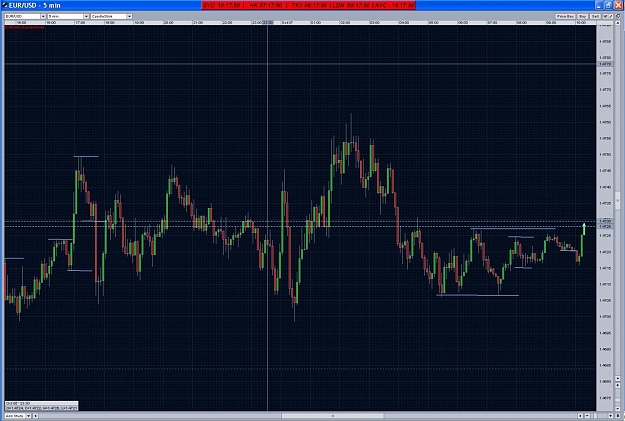The width and height of the screenshot is (625, 421).
Task: Click the EUR/USD app icon in title bar
Action: point(5,5)
